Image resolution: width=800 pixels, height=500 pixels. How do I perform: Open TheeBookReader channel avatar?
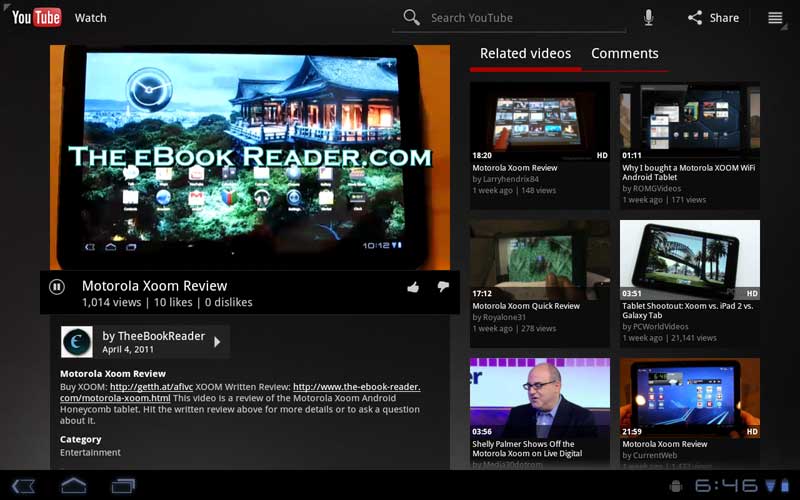(77, 341)
